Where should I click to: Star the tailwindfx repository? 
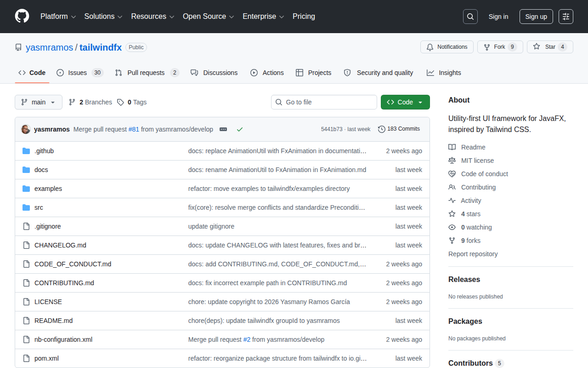(x=550, y=47)
